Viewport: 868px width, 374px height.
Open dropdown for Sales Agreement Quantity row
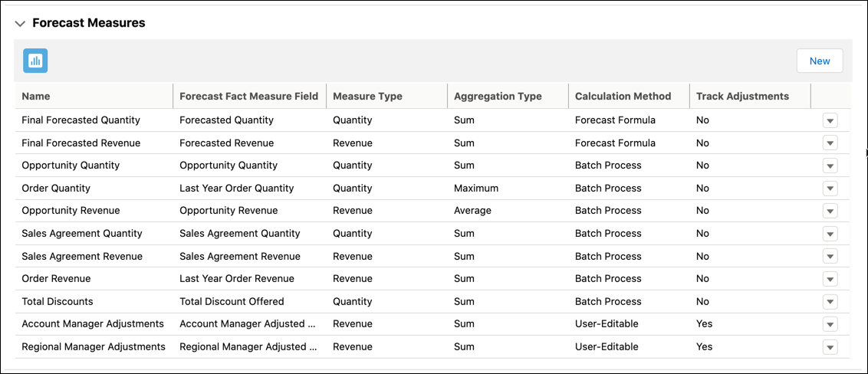[830, 234]
